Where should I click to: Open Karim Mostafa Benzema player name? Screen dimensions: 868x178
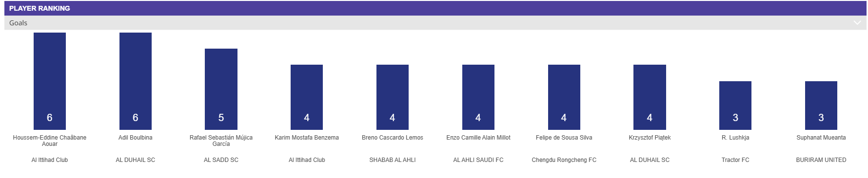click(307, 138)
